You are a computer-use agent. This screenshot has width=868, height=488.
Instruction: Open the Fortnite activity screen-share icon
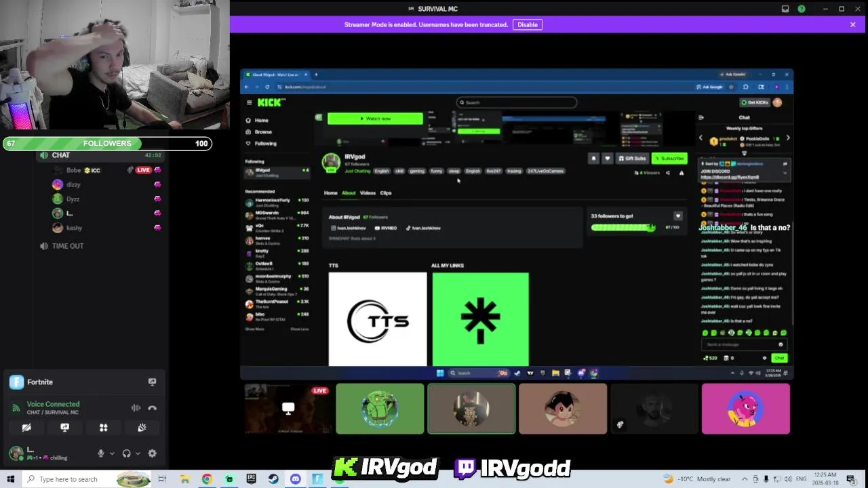[x=152, y=382]
